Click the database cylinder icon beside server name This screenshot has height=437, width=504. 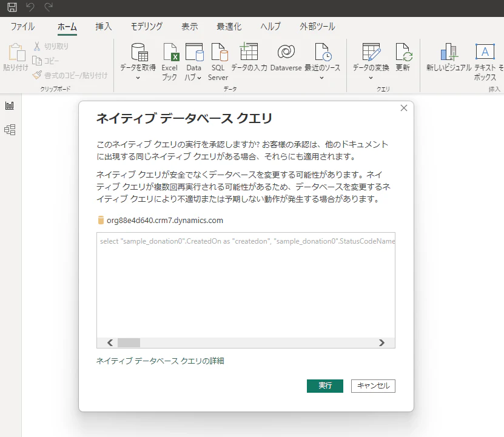pos(101,220)
